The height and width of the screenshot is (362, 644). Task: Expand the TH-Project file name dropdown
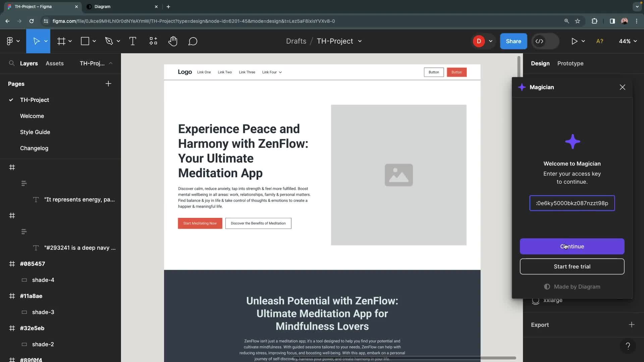(360, 41)
